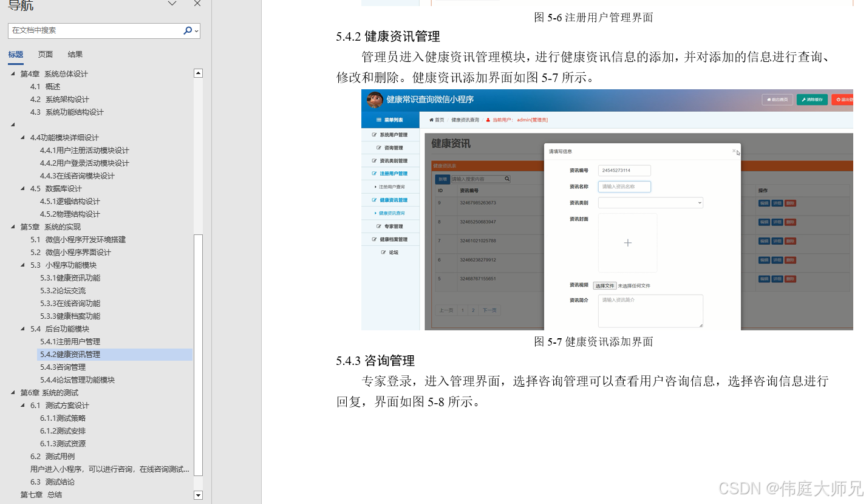Open heading 5.3.1健康资讯功能

point(70,278)
